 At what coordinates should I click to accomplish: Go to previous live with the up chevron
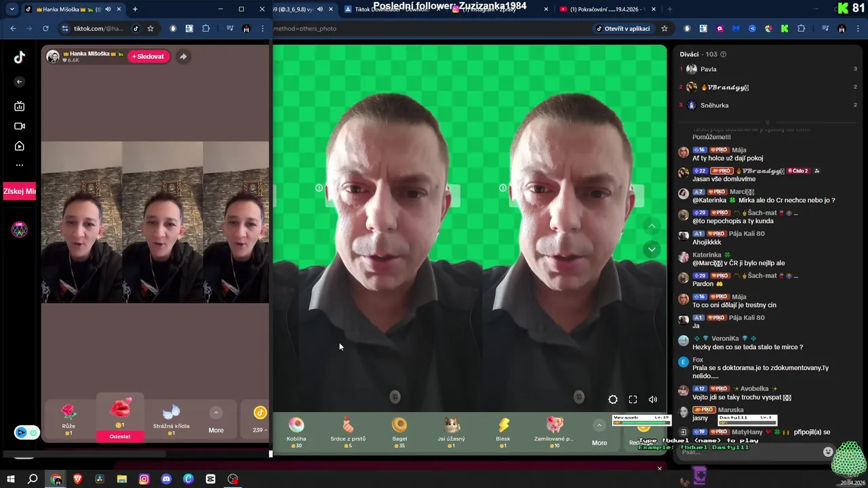tap(652, 226)
